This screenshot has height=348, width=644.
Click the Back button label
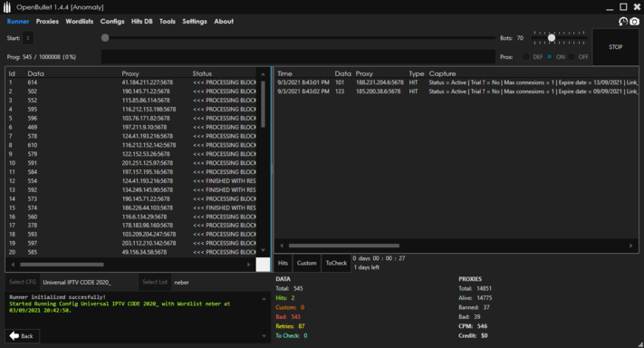(26, 336)
